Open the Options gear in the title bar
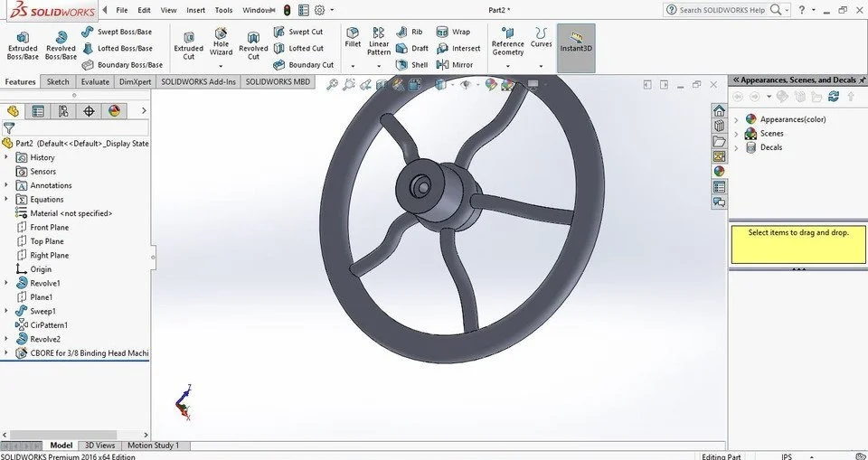Screen dimensions: 868x460 (x=319, y=10)
